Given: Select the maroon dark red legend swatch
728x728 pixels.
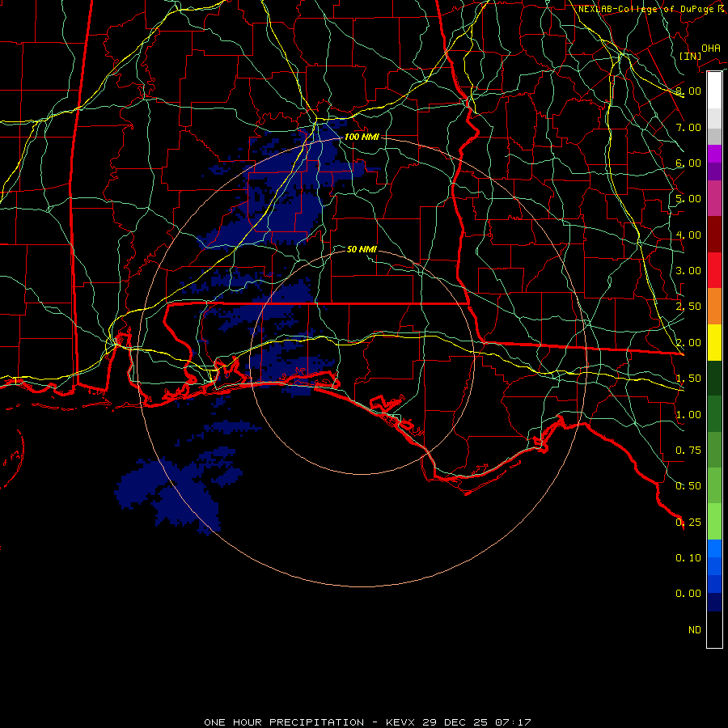Looking at the screenshot, I should coord(714,235).
